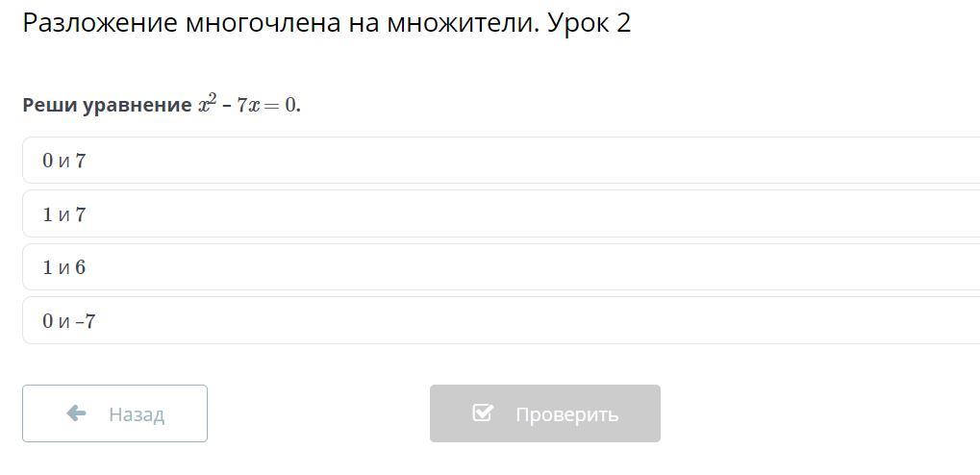Click the digit 6 in the third answer

point(81,267)
